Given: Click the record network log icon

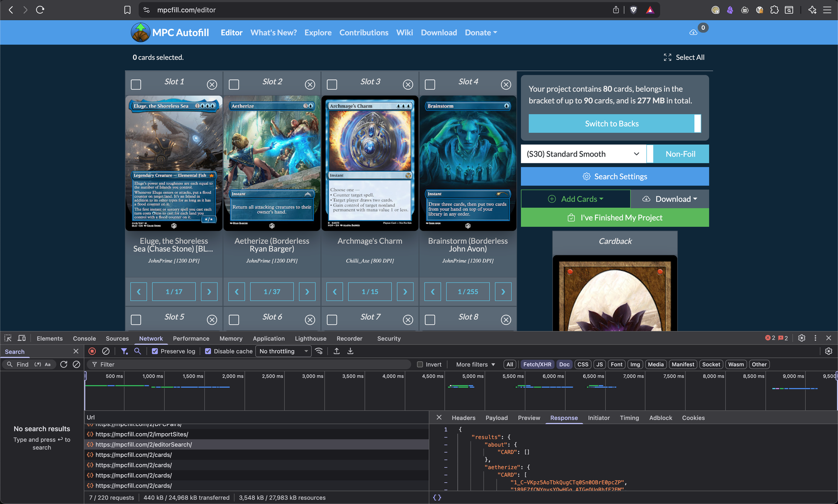Looking at the screenshot, I should pos(92,351).
